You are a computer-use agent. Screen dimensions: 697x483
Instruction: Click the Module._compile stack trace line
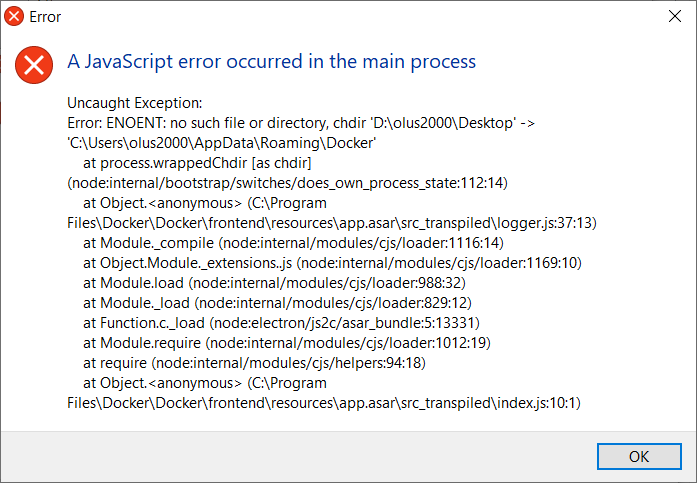(x=293, y=243)
